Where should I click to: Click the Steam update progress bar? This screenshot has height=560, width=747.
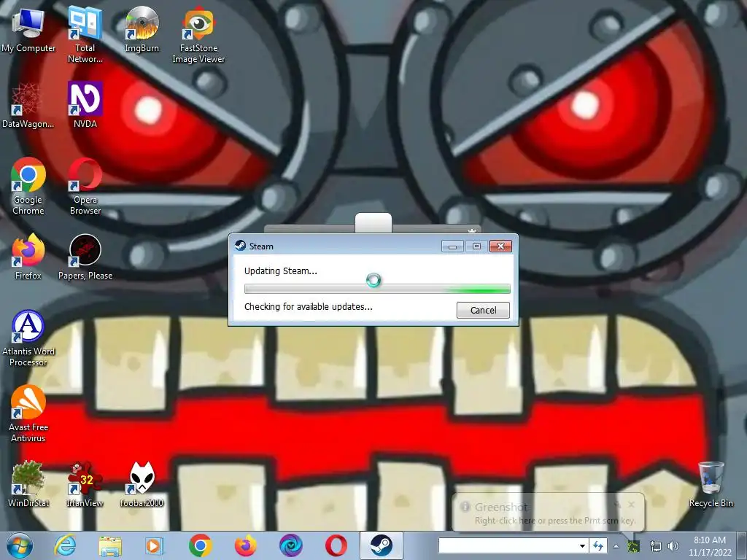pyautogui.click(x=377, y=289)
